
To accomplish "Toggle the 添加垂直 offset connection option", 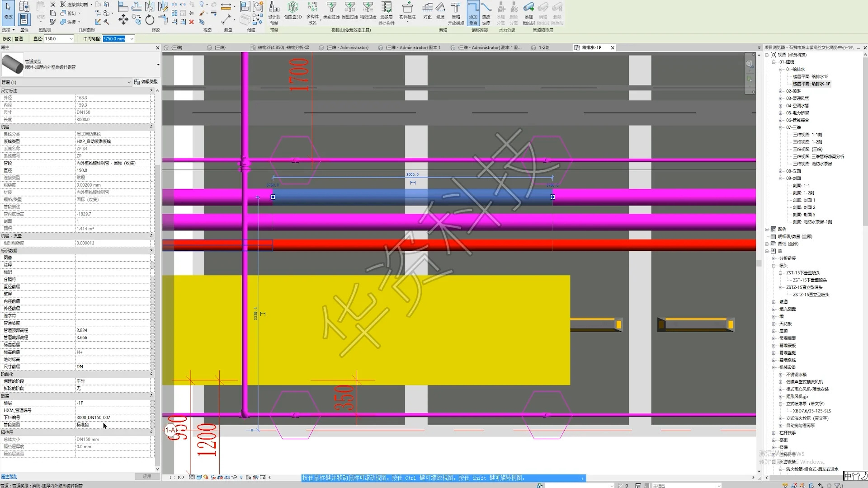I will point(473,13).
